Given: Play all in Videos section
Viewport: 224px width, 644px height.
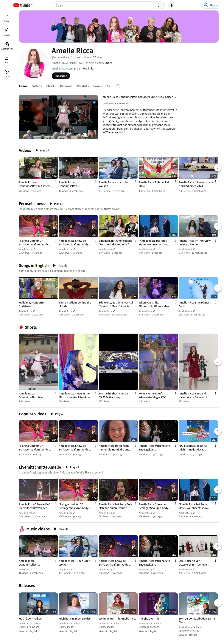Looking at the screenshot, I should [x=42, y=151].
